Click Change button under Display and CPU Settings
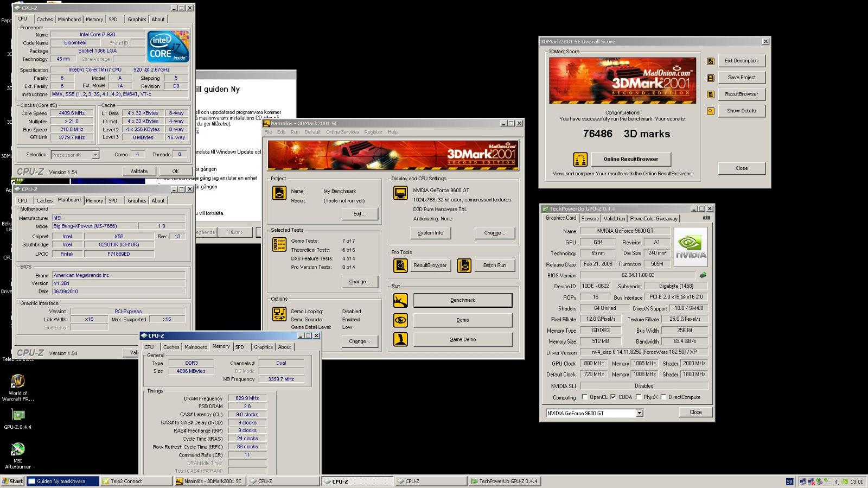Viewport: 868px width, 488px height. click(495, 233)
